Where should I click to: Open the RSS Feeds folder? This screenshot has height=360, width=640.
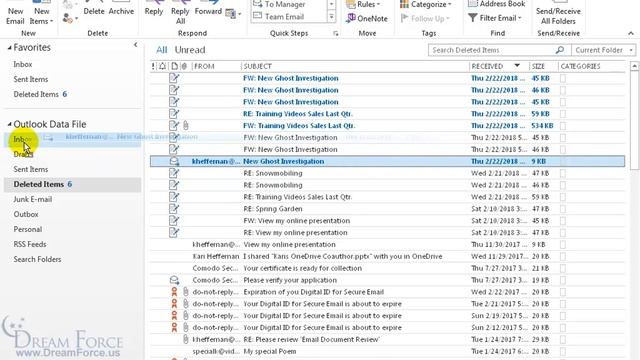30,244
